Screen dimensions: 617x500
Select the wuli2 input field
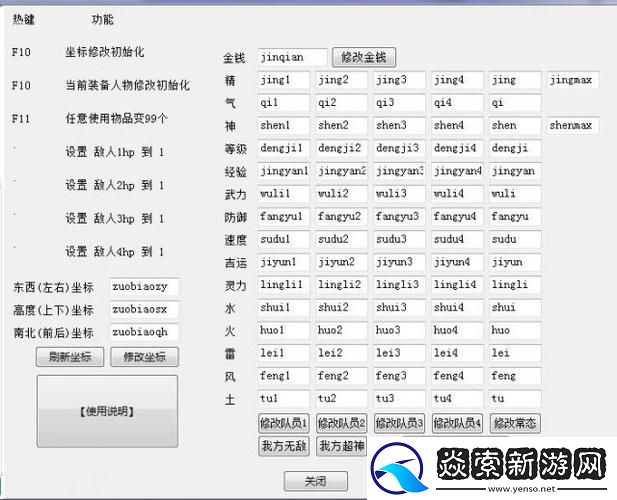pos(341,194)
